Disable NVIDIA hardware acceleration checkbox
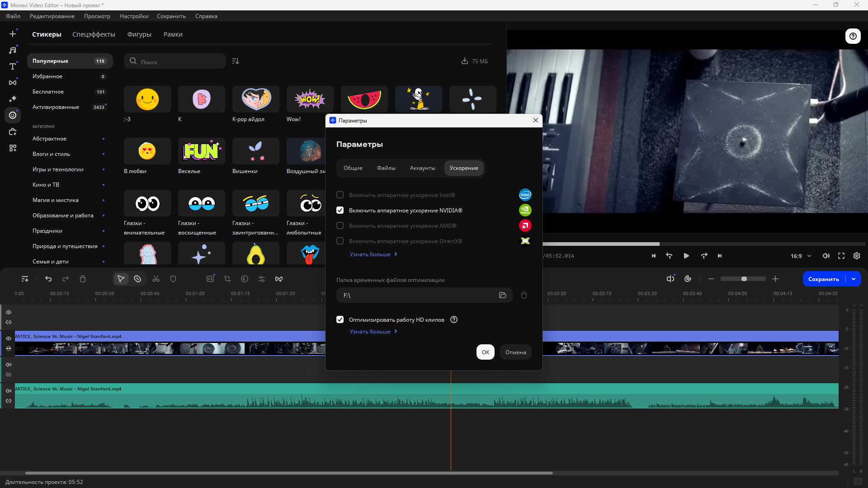Image resolution: width=868 pixels, height=488 pixels. click(340, 210)
